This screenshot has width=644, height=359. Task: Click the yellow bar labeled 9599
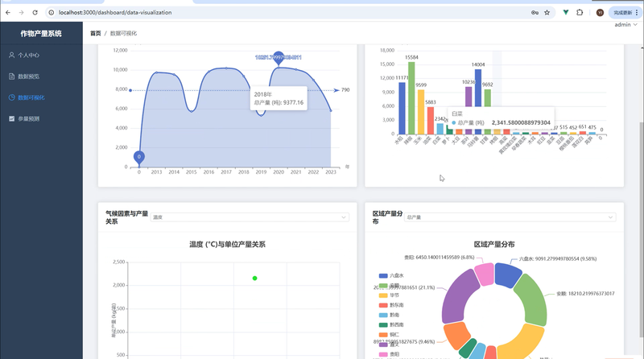pos(420,112)
